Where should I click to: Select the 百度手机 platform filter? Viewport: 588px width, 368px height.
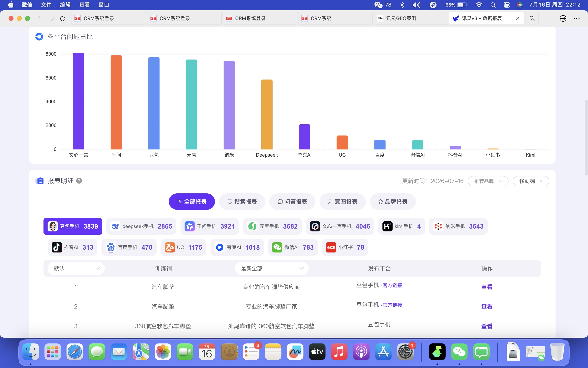tap(129, 247)
